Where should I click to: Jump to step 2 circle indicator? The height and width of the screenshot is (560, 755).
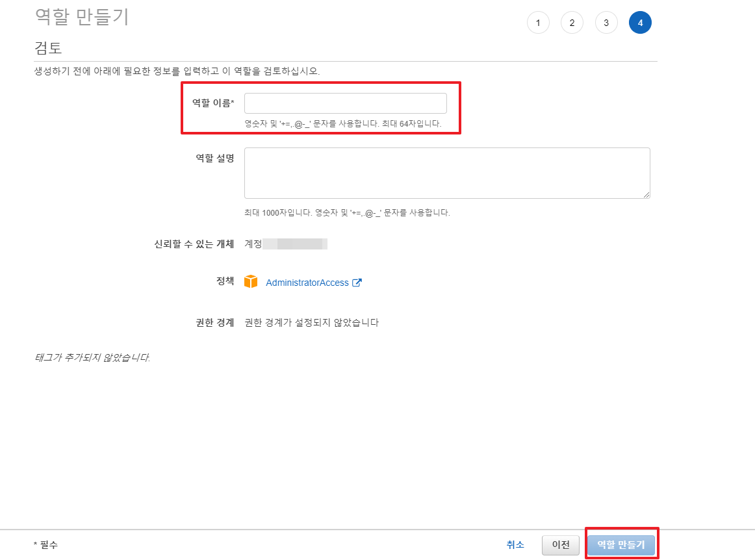coord(572,23)
